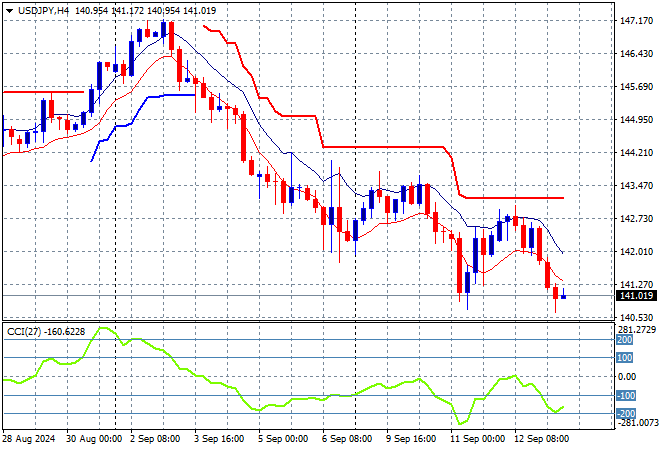
Task: Click the 144.210 price axis label
Action: point(637,153)
